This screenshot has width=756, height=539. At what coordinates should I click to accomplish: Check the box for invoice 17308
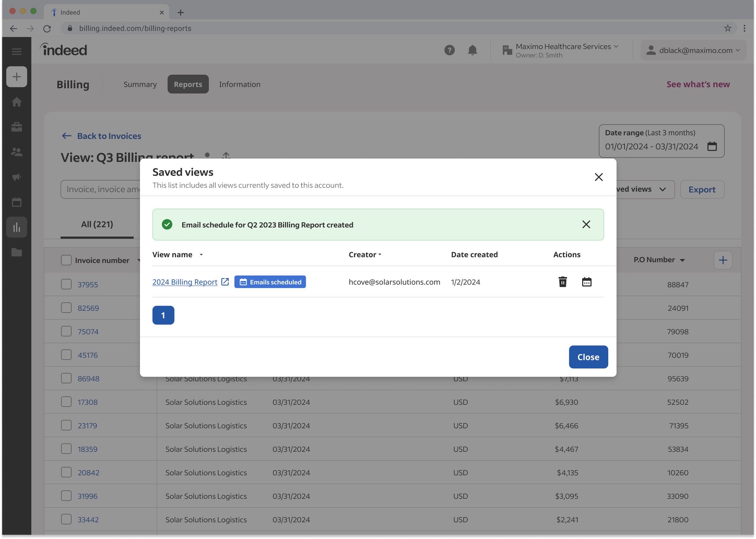tap(66, 402)
